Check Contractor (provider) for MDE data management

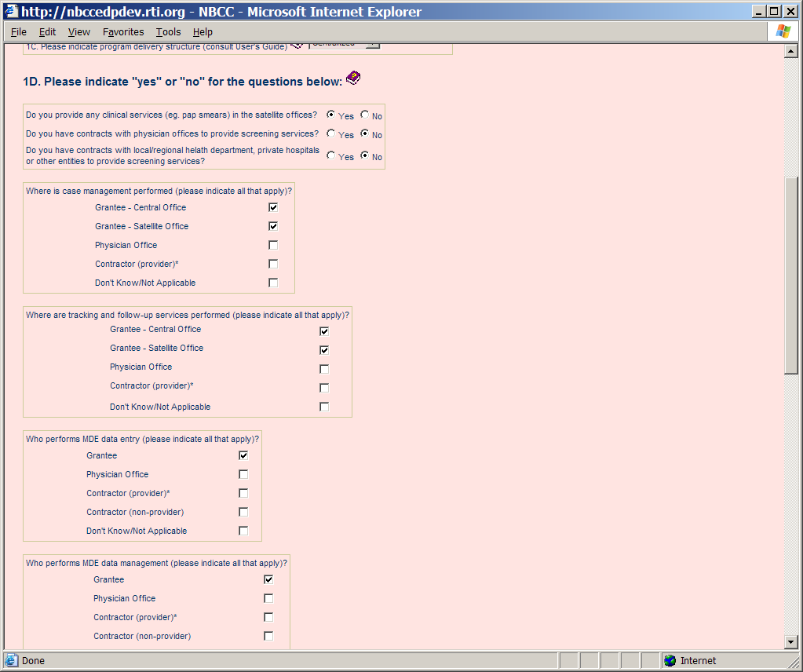tap(268, 617)
